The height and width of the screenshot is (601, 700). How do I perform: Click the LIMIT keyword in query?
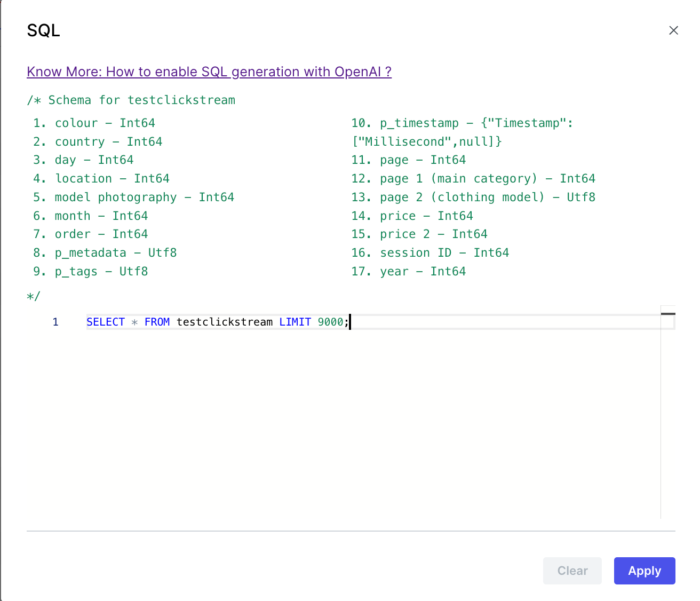(295, 322)
